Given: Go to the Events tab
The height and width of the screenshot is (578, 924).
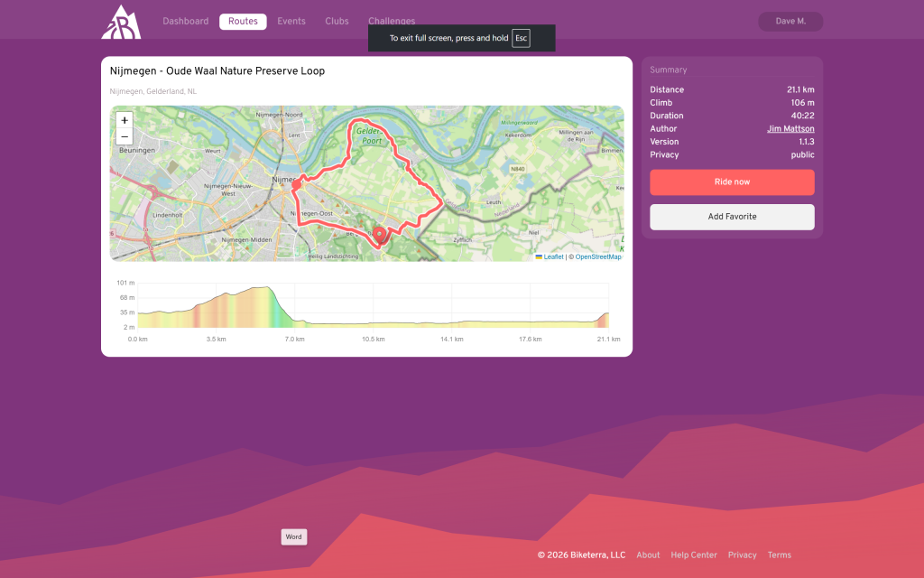Looking at the screenshot, I should point(291,22).
